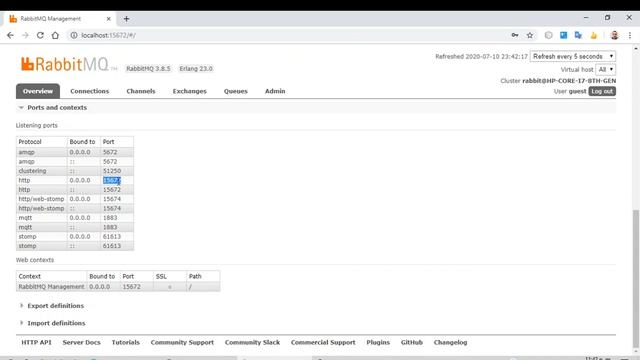
Task: Open the Refresh every 5 seconds dropdown
Action: click(x=573, y=56)
